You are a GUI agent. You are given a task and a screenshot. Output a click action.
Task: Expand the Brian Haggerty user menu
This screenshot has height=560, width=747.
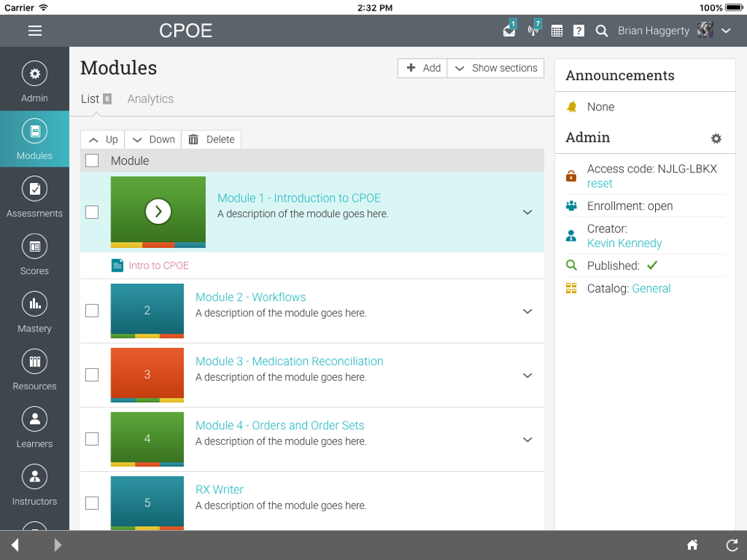[x=726, y=31]
